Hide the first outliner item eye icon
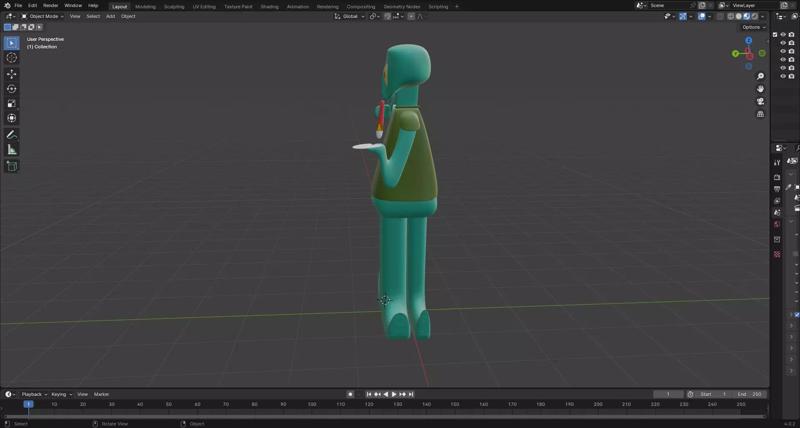This screenshot has height=428, width=800. (x=783, y=35)
